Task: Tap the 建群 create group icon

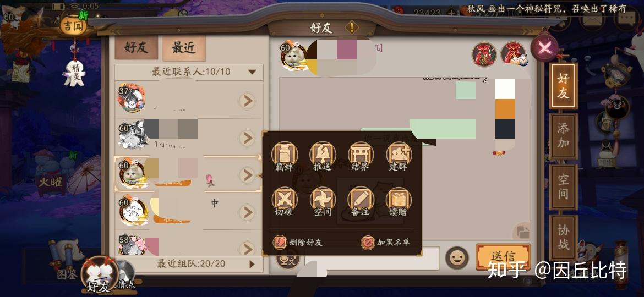Action: point(399,156)
